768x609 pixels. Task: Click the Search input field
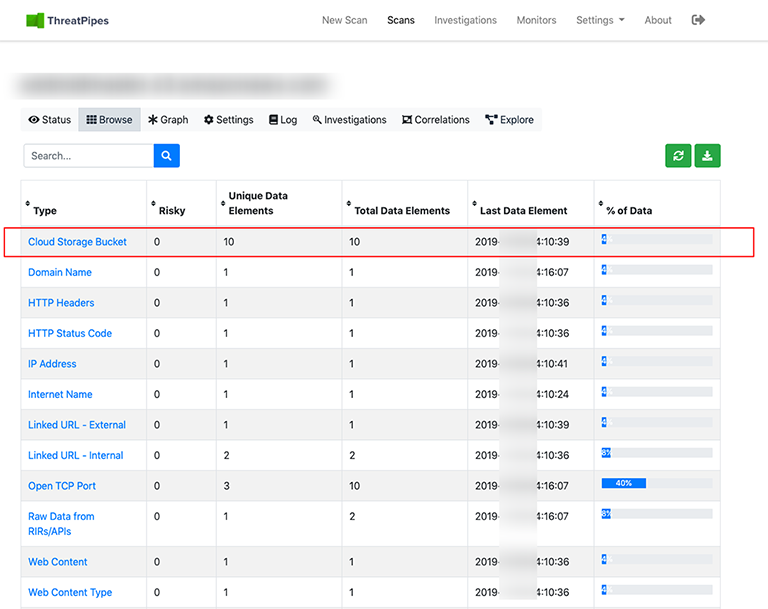coord(88,156)
